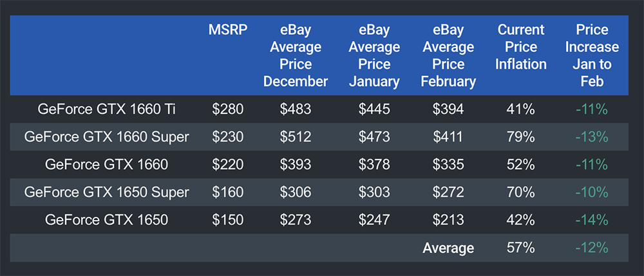This screenshot has height=276, width=644.
Task: Select the Price Increase Jan to Feb header
Action: (x=592, y=55)
